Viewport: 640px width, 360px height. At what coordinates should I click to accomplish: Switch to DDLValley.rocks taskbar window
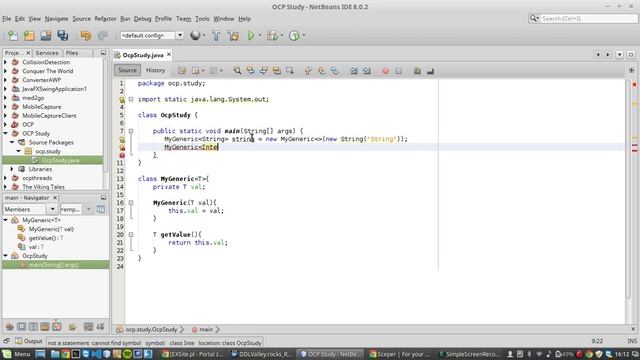click(262, 354)
